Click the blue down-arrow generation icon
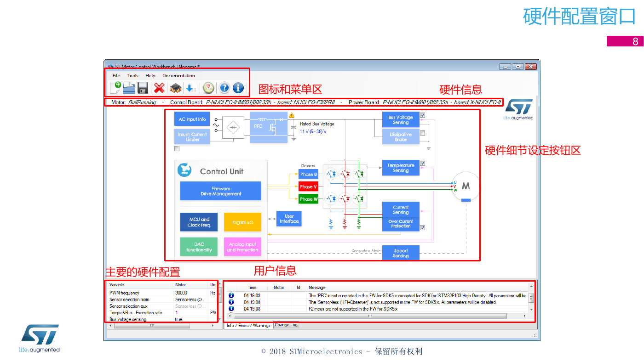644x362 pixels. [x=191, y=88]
